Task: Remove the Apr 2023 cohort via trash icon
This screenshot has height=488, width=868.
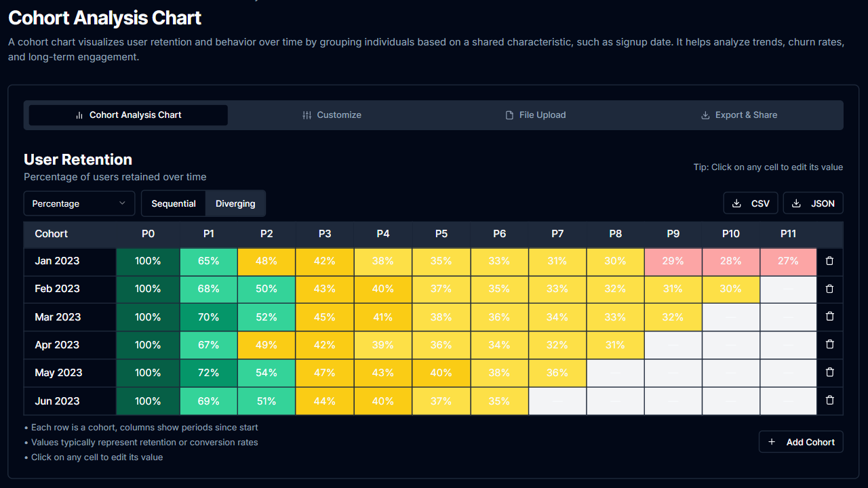Action: click(829, 344)
